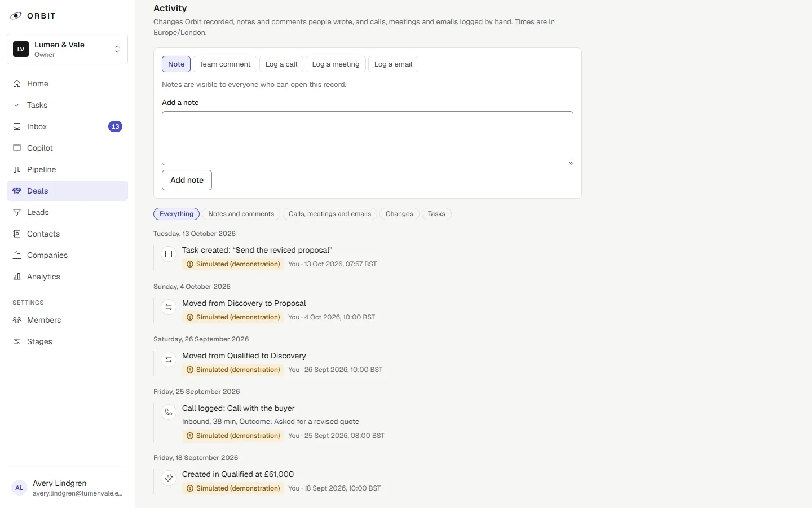Click the Copilot chat icon
The height and width of the screenshot is (508, 812).
click(x=17, y=148)
